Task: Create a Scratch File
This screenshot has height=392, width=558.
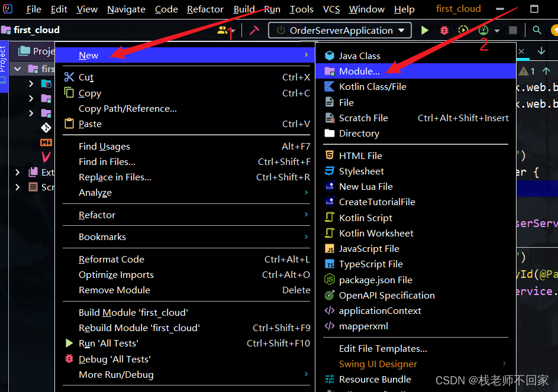Action: 415,118
